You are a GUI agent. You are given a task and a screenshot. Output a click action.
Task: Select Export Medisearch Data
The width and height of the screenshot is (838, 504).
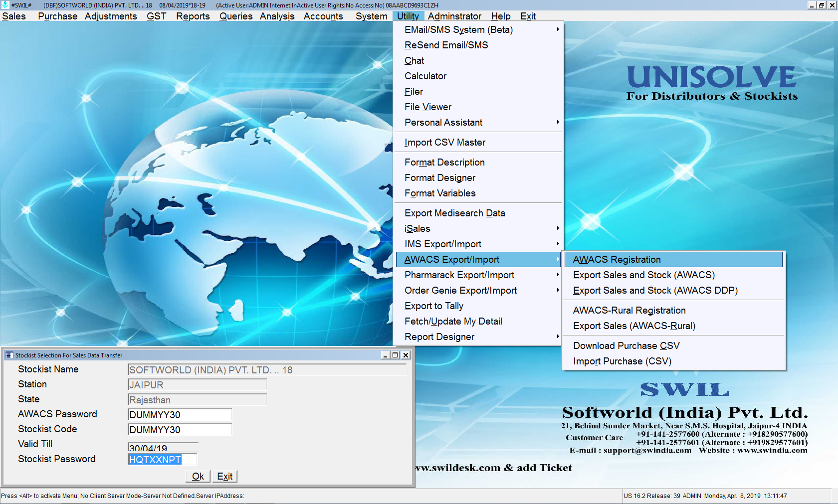pyautogui.click(x=479, y=213)
